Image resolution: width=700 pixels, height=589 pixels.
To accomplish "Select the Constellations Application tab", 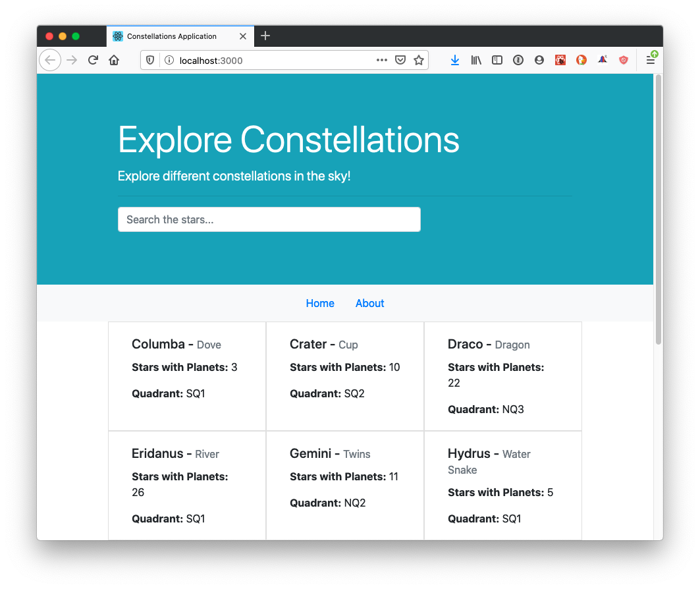I will click(180, 36).
